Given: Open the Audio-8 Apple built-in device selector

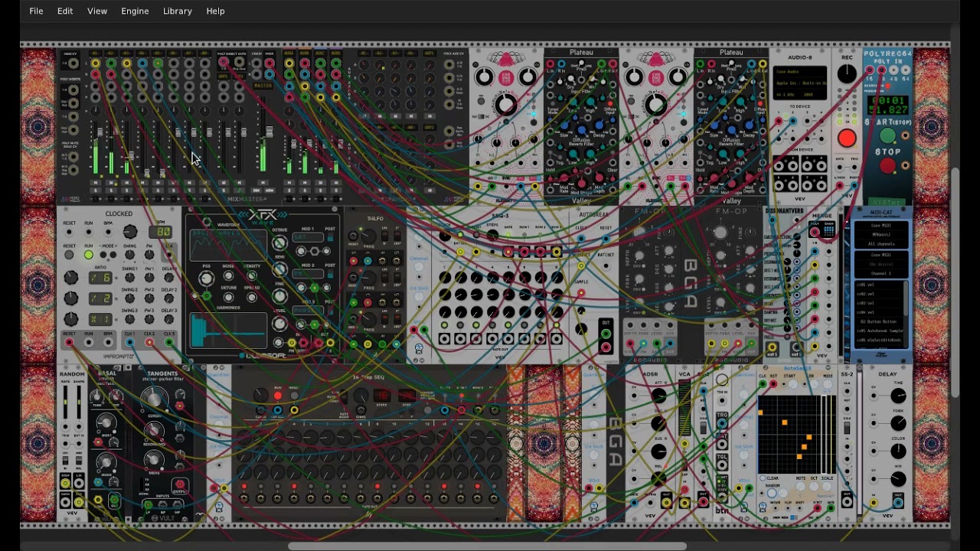Looking at the screenshot, I should (800, 83).
